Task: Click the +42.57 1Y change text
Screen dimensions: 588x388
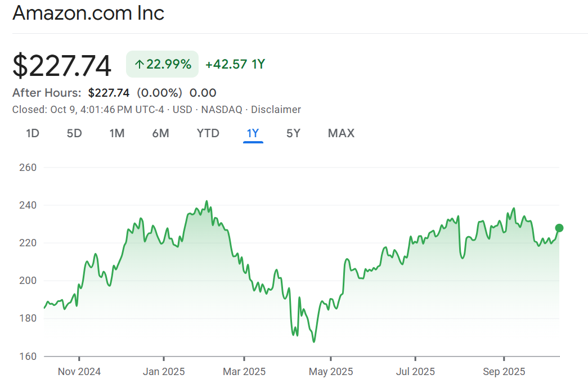Action: point(235,65)
